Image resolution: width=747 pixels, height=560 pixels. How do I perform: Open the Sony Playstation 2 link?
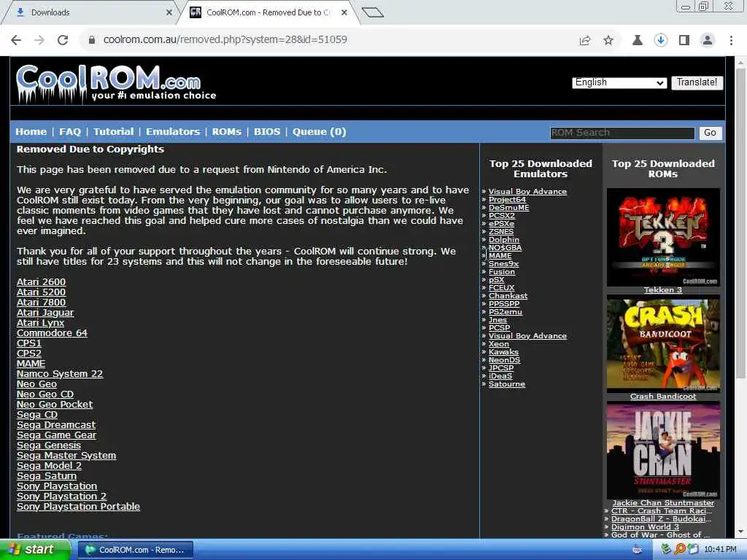click(61, 497)
